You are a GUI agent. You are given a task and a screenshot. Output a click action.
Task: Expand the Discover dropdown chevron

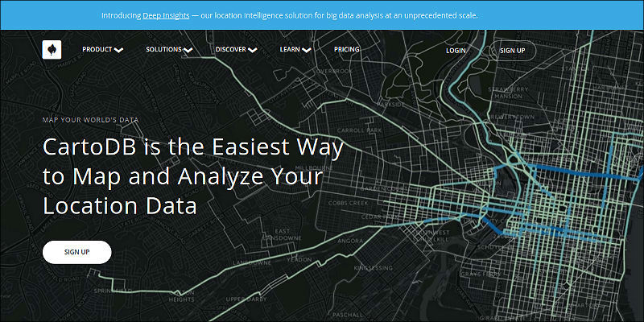pos(253,50)
